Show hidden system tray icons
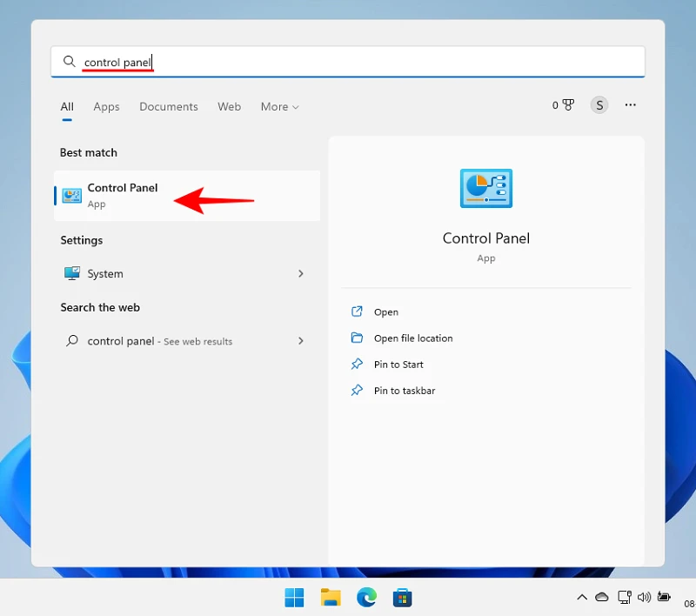The image size is (696, 616). [582, 598]
